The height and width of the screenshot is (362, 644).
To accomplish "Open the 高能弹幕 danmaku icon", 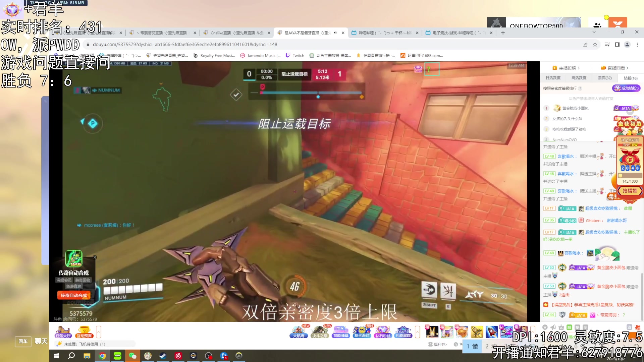I will (x=341, y=332).
